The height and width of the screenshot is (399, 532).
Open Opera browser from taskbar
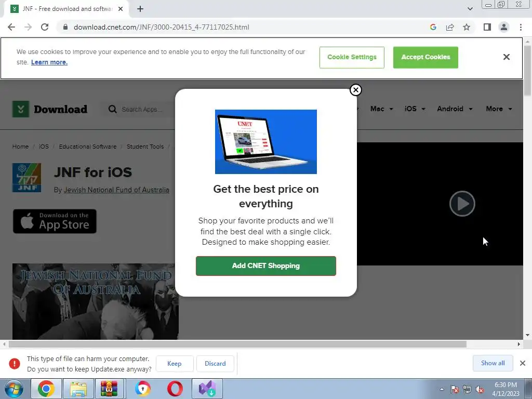point(175,389)
